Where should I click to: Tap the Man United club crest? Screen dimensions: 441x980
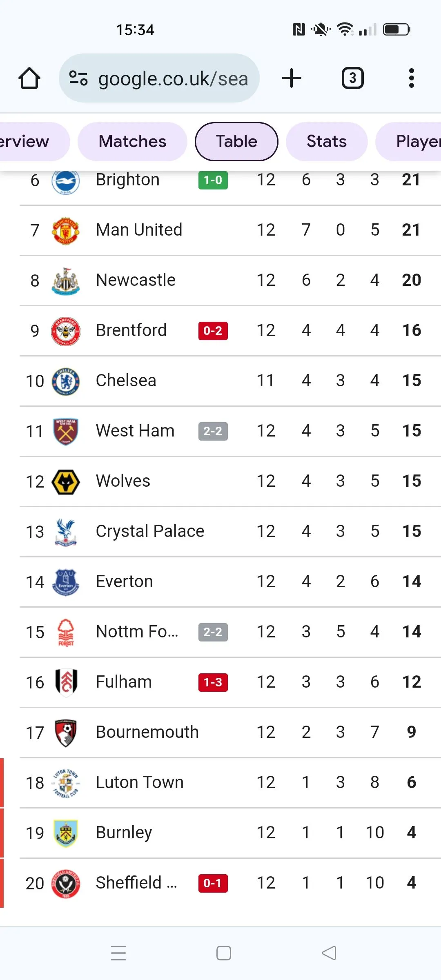[x=66, y=230]
